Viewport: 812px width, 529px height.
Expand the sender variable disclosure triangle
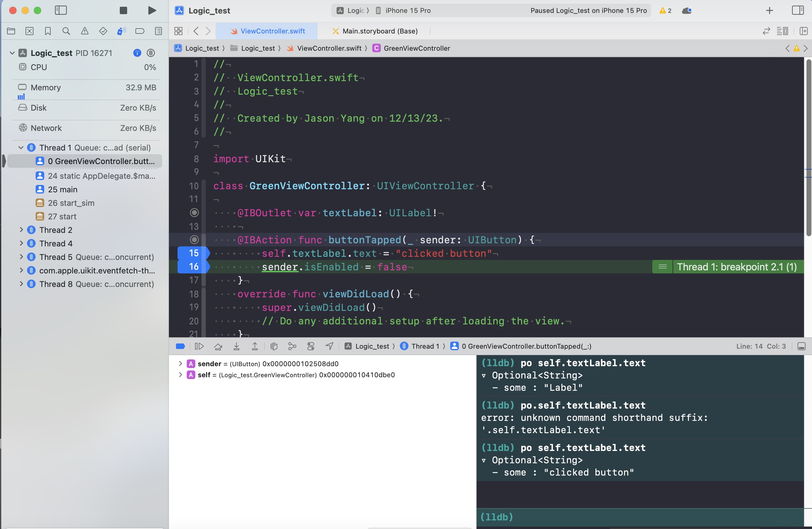[x=180, y=364]
